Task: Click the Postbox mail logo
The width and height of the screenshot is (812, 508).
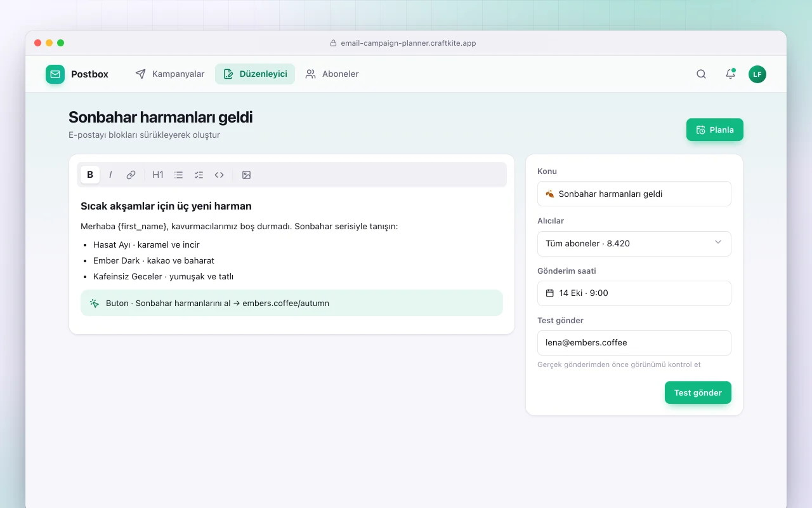Action: point(55,74)
